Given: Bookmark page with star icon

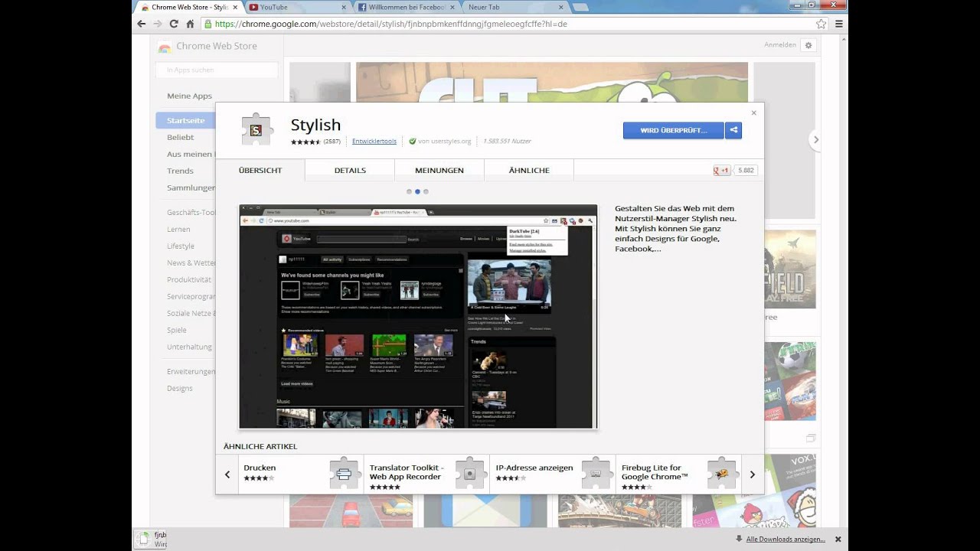Looking at the screenshot, I should (x=821, y=24).
